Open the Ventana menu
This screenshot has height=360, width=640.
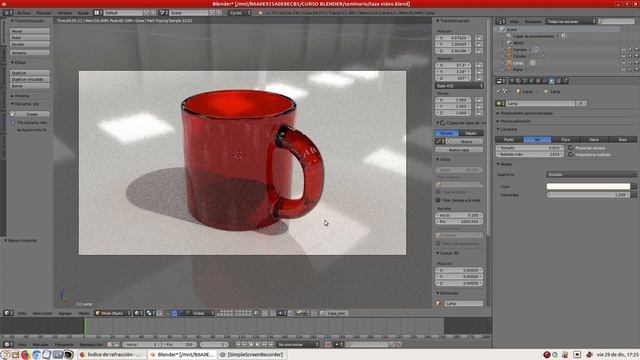64,13
